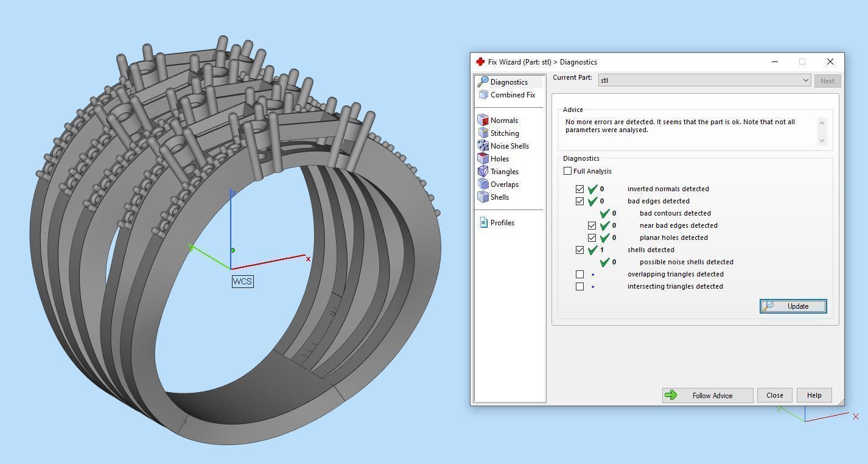This screenshot has width=868, height=464.
Task: Uncheck the near bad edges checkbox
Action: pyautogui.click(x=592, y=226)
